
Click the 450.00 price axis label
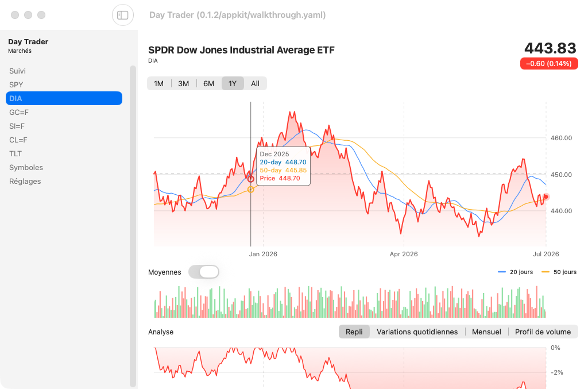tap(561, 175)
